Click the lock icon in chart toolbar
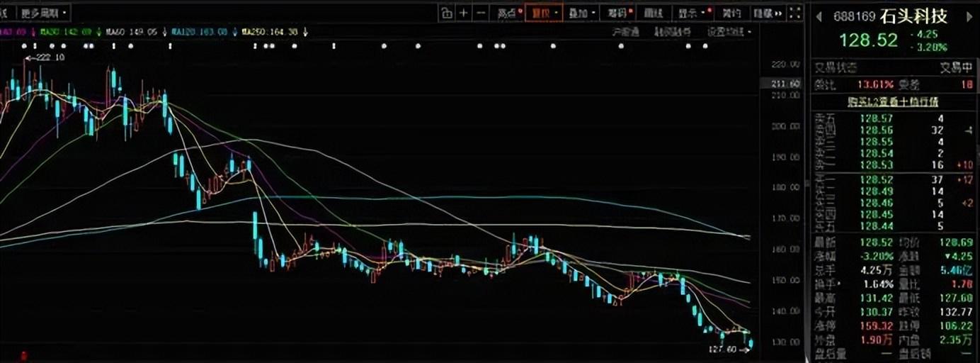The width and height of the screenshot is (980, 363). click(447, 13)
